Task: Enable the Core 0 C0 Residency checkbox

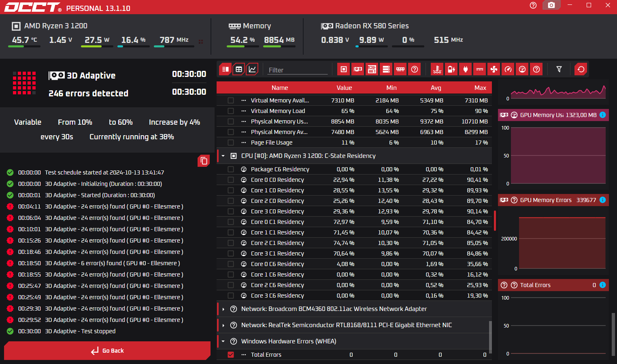Action: (231, 180)
